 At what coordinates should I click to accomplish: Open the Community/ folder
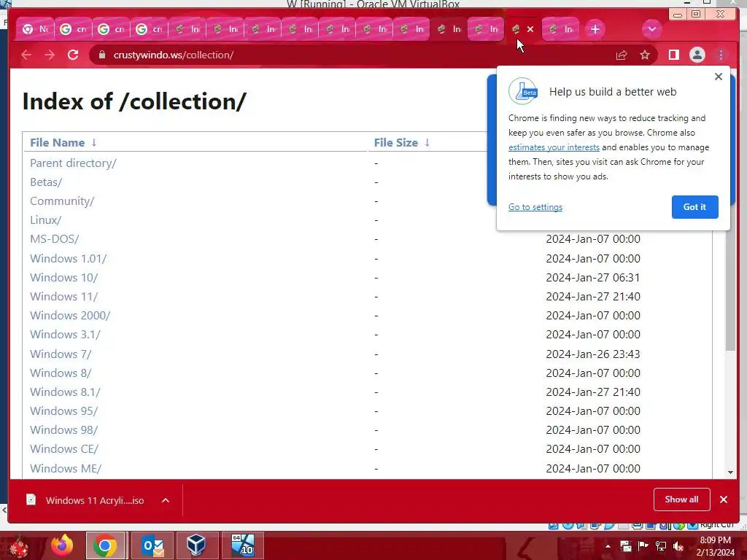point(62,201)
